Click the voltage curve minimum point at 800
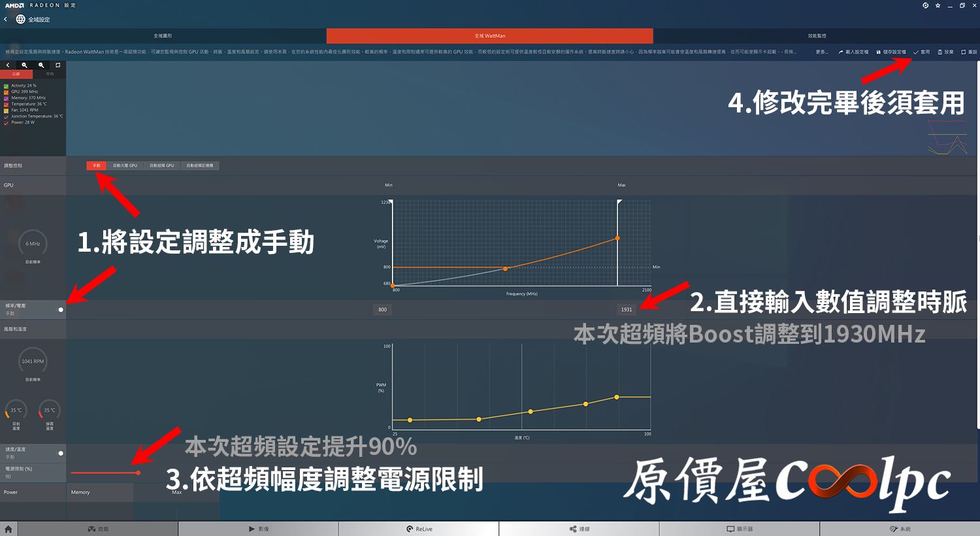 point(393,286)
